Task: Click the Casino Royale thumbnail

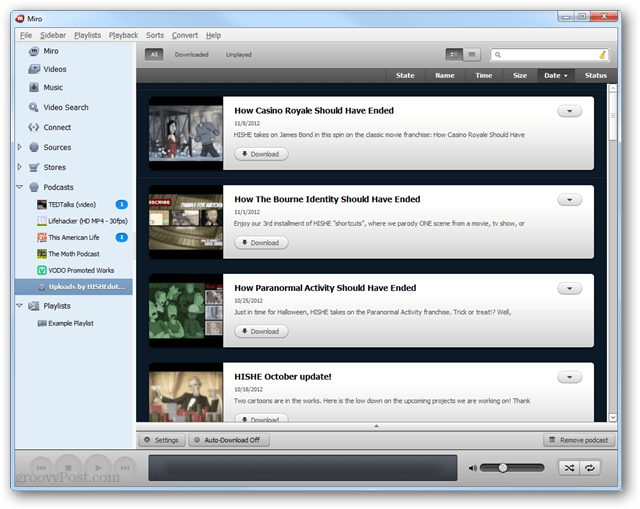Action: pos(186,133)
